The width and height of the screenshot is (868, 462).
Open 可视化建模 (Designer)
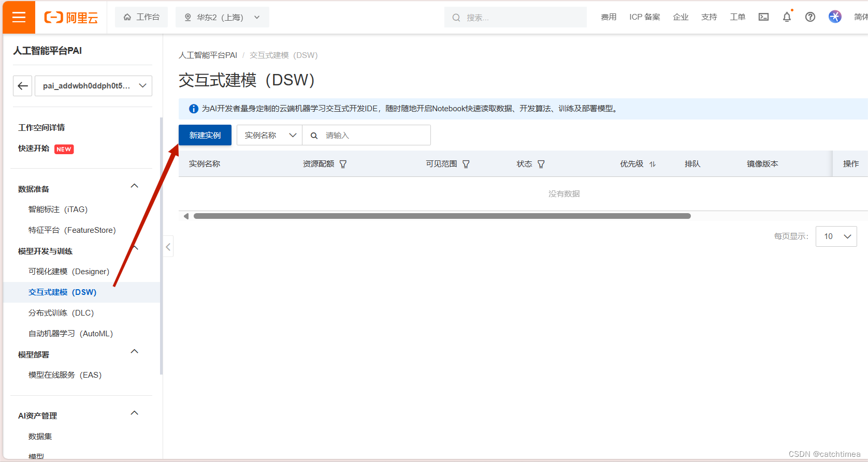coord(69,272)
